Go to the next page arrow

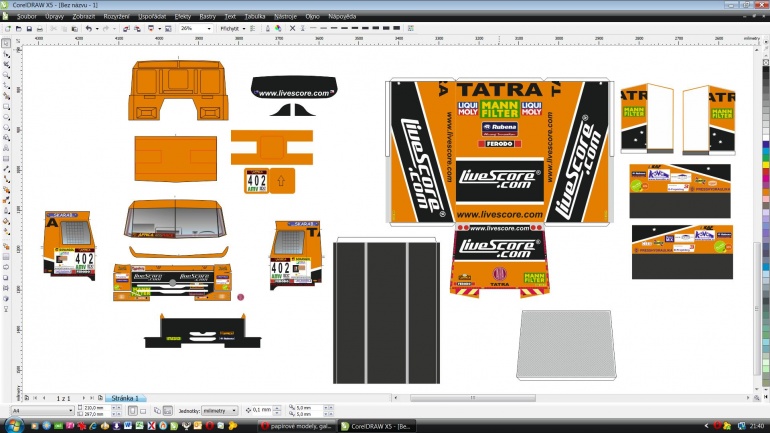[x=83, y=398]
